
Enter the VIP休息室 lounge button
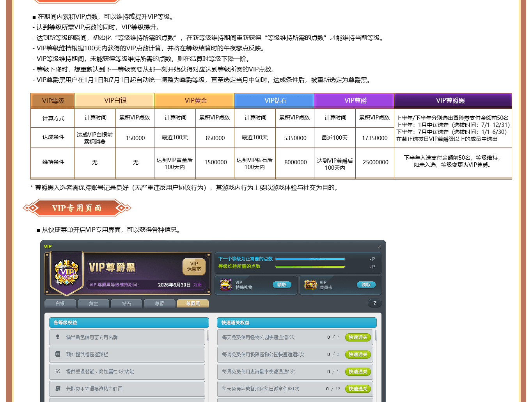tap(194, 267)
